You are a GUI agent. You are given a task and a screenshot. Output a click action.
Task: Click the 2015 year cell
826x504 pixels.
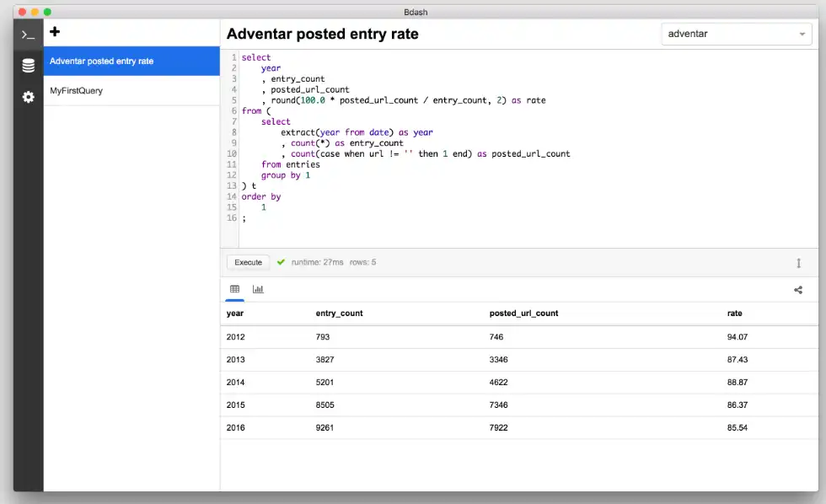(x=235, y=405)
